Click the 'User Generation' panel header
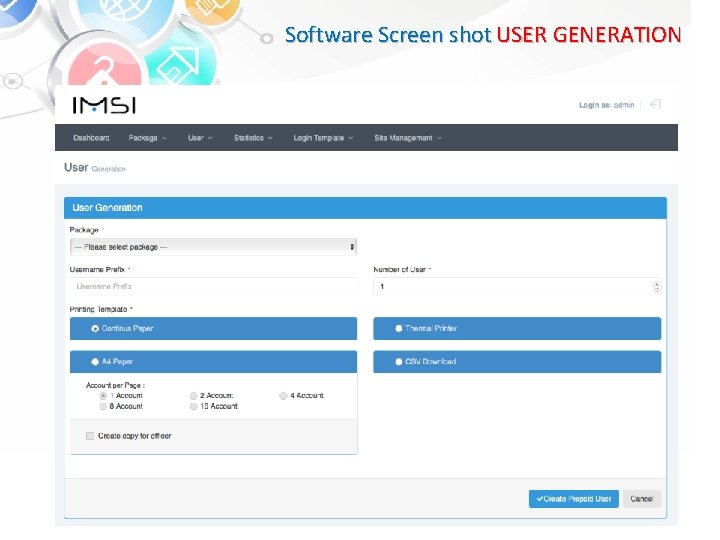The height and width of the screenshot is (540, 720). [x=365, y=208]
